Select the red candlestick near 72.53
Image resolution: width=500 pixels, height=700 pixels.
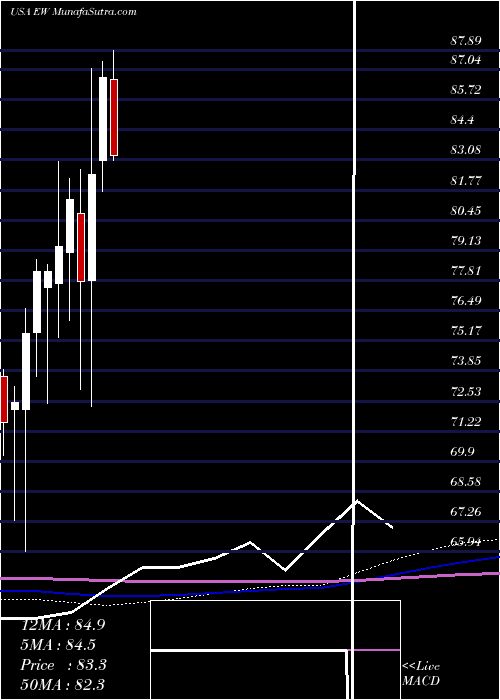click(x=4, y=399)
